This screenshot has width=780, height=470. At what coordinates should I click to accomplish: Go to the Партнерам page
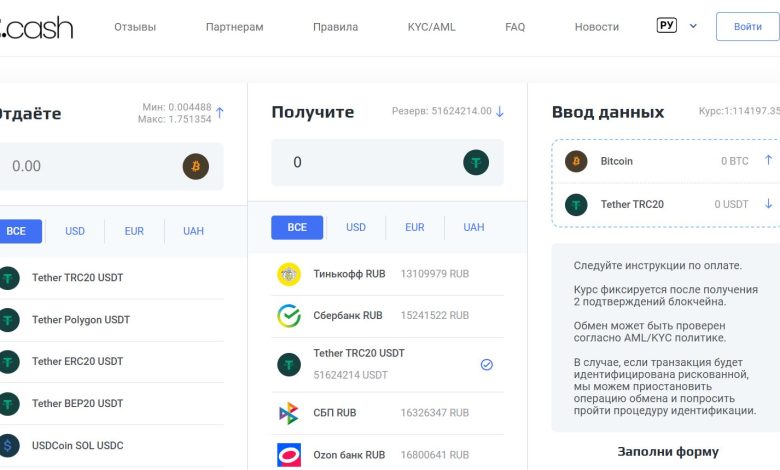(x=234, y=27)
